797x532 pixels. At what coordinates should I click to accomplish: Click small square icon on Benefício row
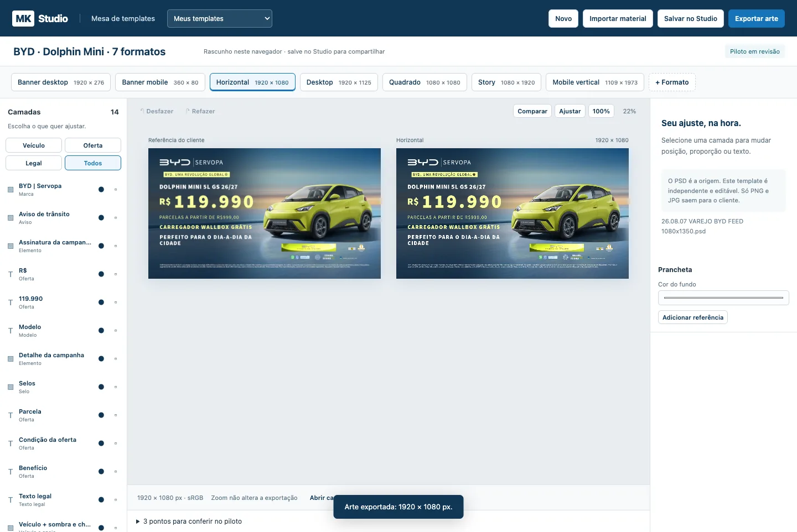(116, 472)
